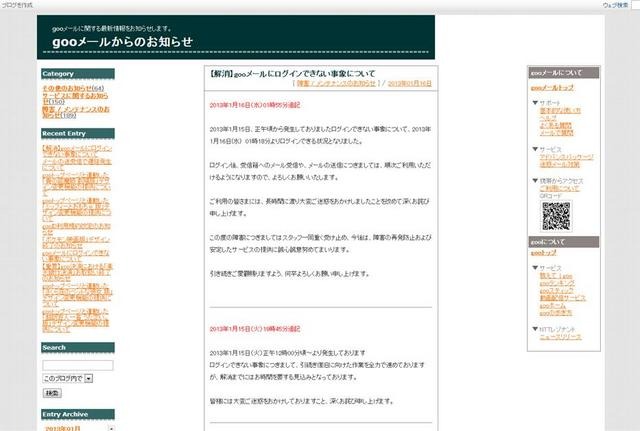Click the gooについて panel heading
The image size is (640, 431).
564,242
